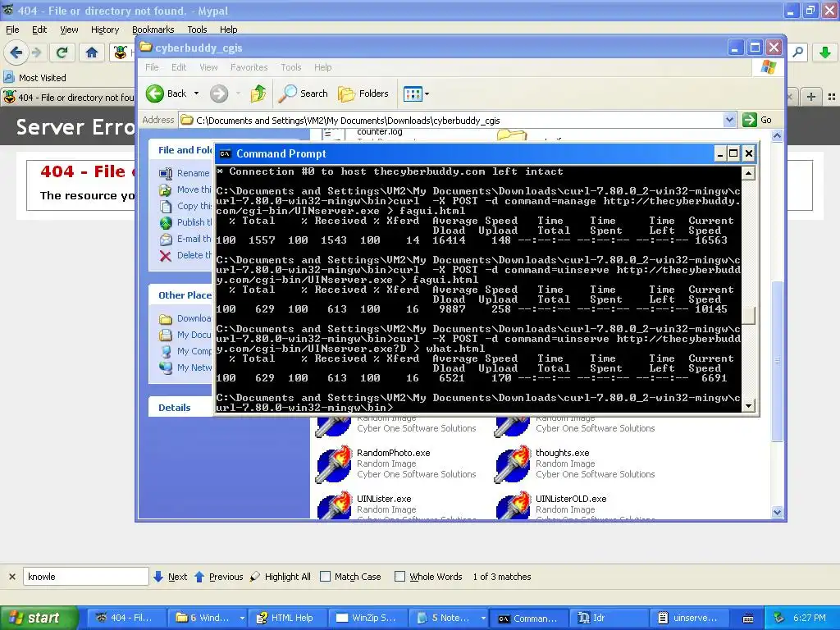Open Downloads under Other Places

coord(185,319)
